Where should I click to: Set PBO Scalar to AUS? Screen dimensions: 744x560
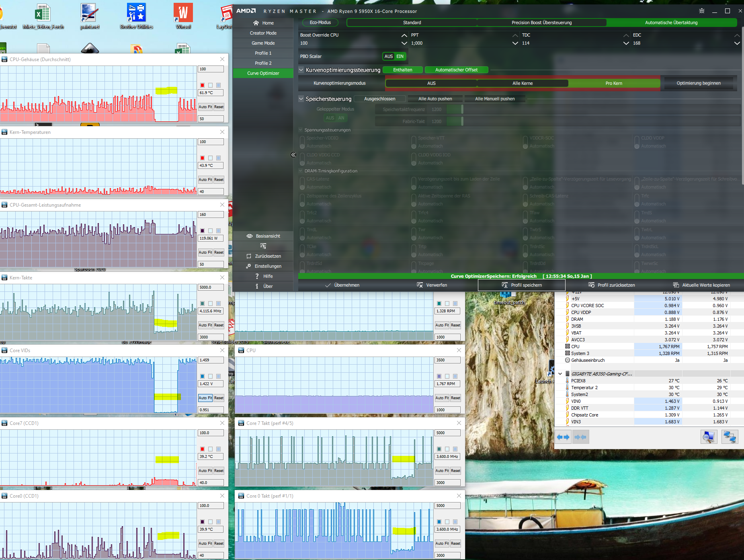pyautogui.click(x=388, y=56)
